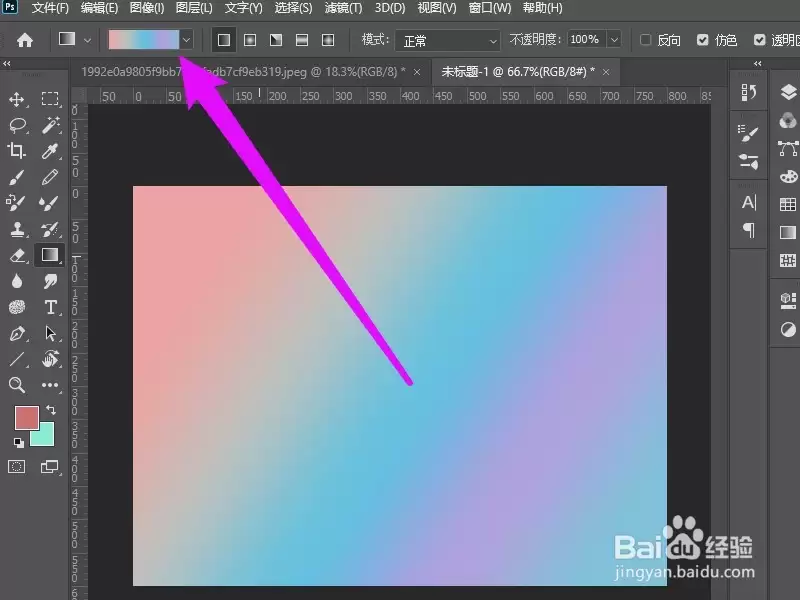
Task: Click the 不透明度 100% value field
Action: tap(587, 40)
